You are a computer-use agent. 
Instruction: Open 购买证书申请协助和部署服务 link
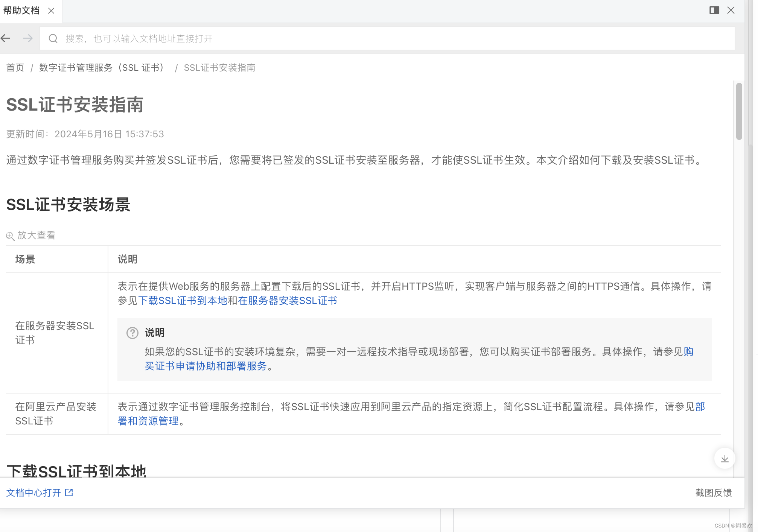[x=205, y=366]
